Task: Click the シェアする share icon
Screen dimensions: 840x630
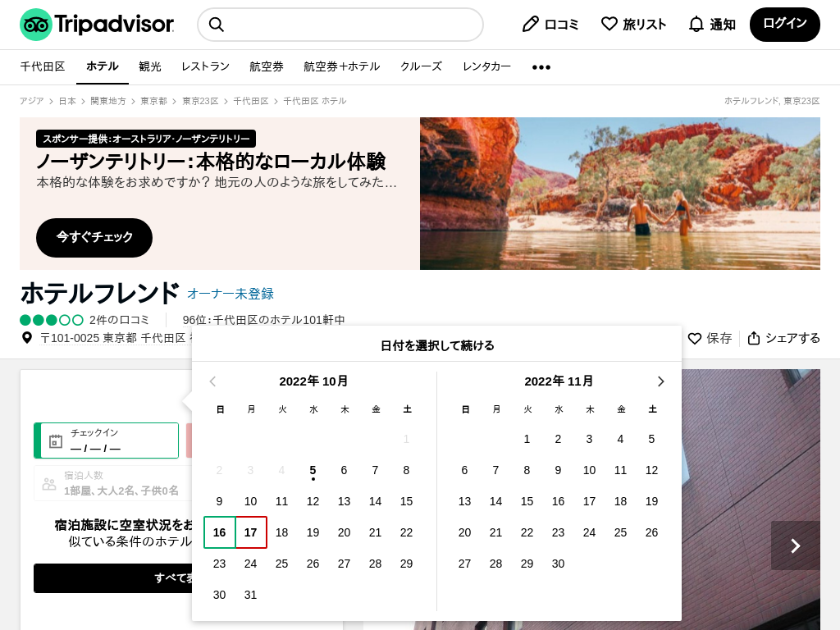Action: [754, 338]
